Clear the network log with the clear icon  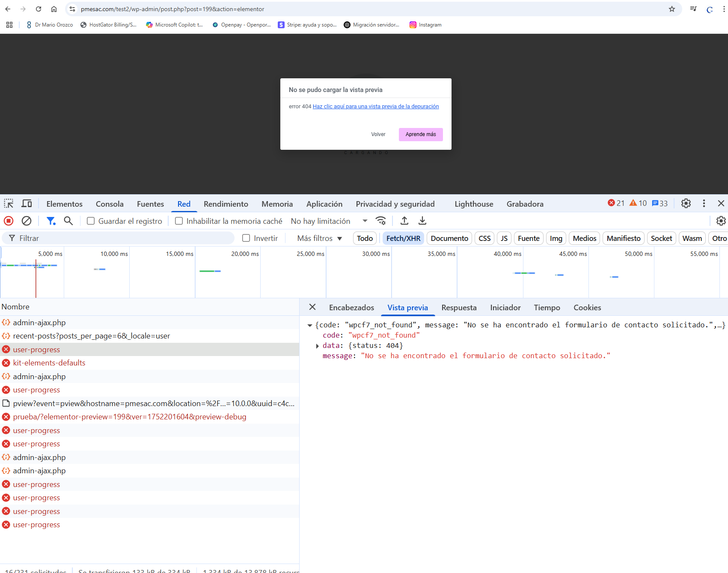point(27,221)
